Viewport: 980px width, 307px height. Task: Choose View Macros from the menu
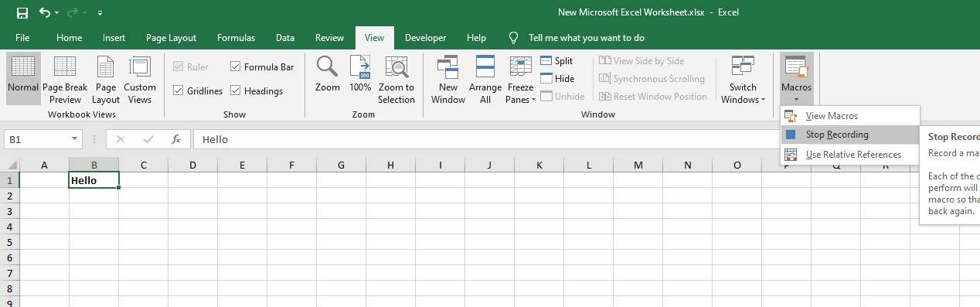pos(850,116)
